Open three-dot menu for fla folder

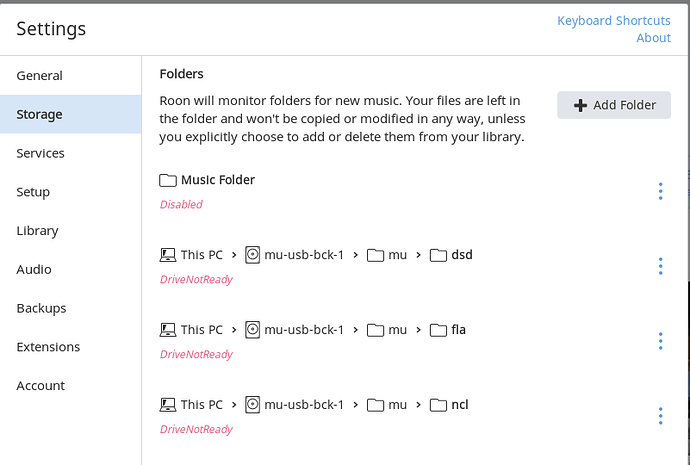tap(661, 341)
